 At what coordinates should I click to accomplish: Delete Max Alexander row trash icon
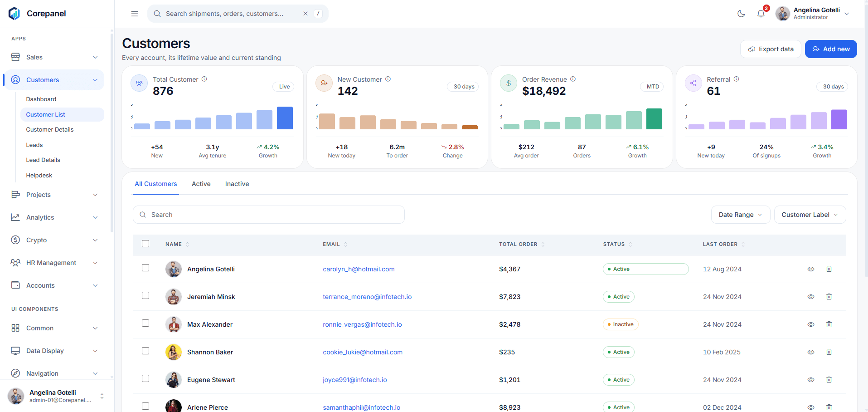click(x=829, y=324)
